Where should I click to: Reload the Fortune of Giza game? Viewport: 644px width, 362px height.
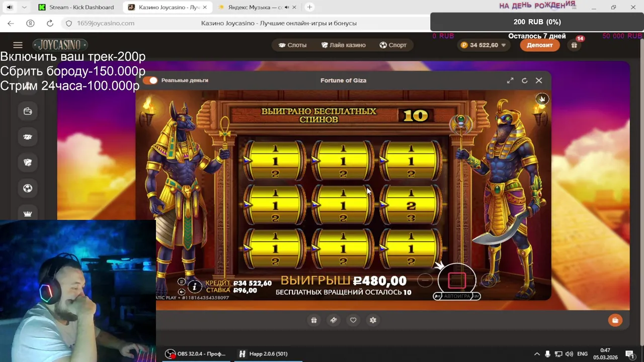pos(524,80)
